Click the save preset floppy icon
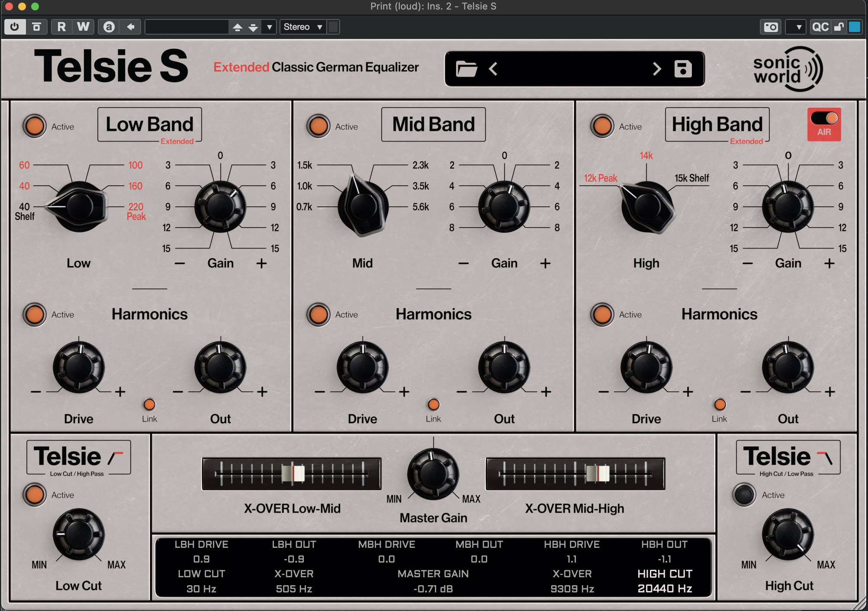The height and width of the screenshot is (611, 868). pos(683,69)
